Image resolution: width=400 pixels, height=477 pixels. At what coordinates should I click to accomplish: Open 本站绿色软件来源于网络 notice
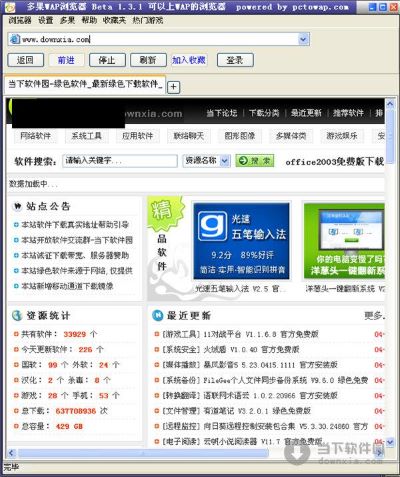pyautogui.click(x=77, y=271)
